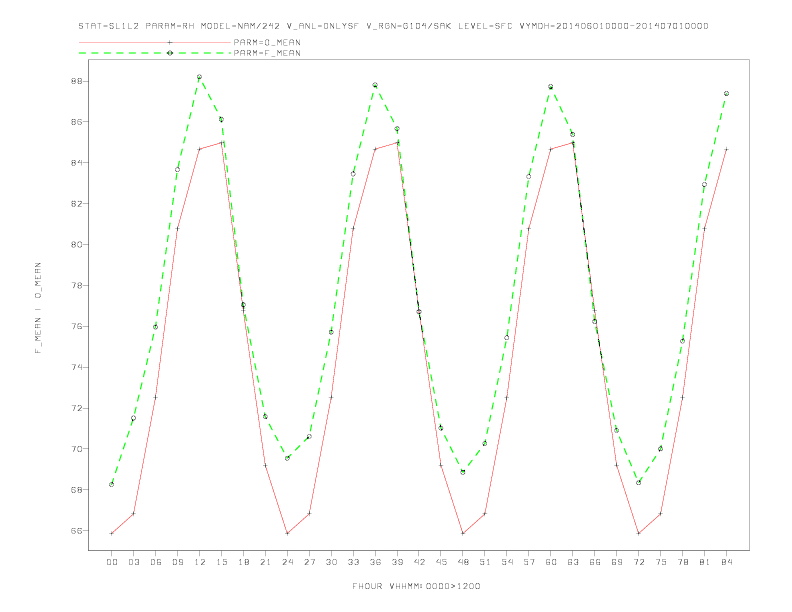Select F_MEAN circle marker at forecast hour 00
Screen dimensions: 792x612
112,484
